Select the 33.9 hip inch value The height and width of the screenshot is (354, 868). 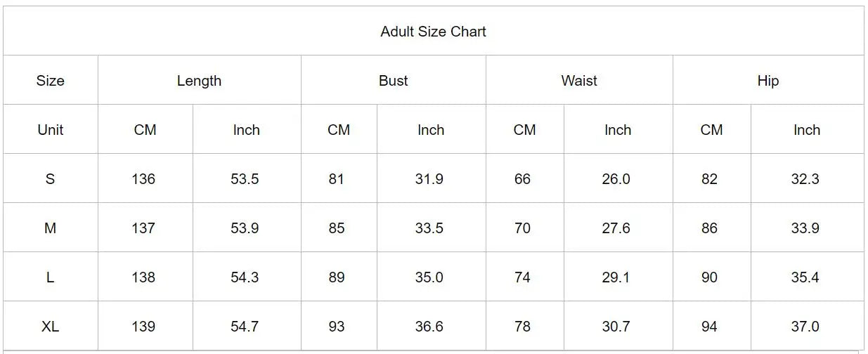tap(805, 228)
